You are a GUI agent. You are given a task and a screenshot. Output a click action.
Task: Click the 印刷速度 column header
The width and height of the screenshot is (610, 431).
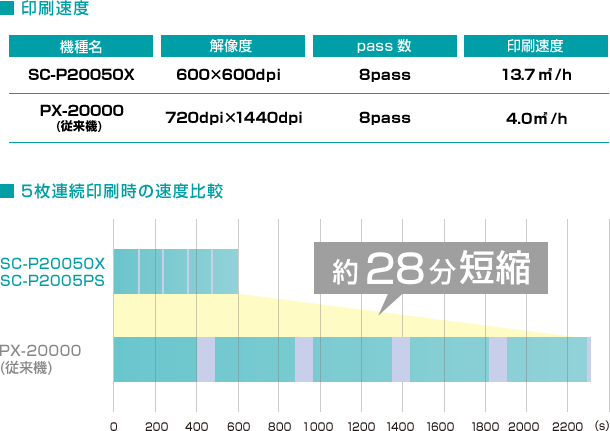[x=536, y=46]
